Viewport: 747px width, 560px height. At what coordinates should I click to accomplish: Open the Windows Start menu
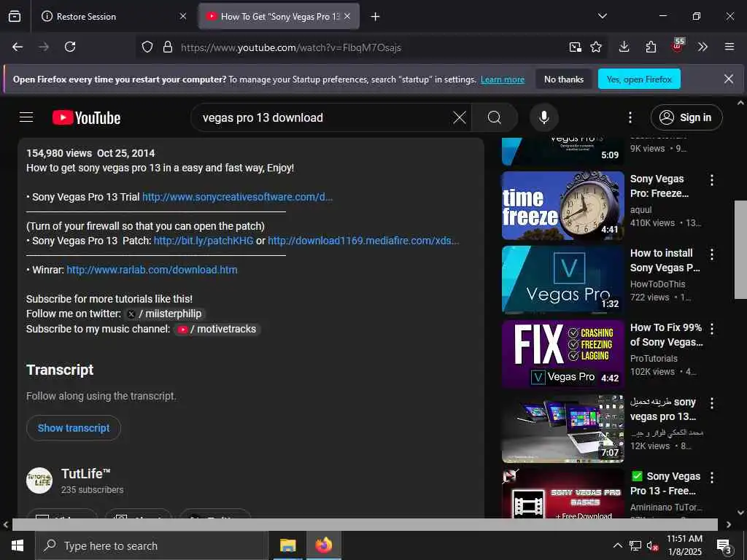tap(18, 545)
